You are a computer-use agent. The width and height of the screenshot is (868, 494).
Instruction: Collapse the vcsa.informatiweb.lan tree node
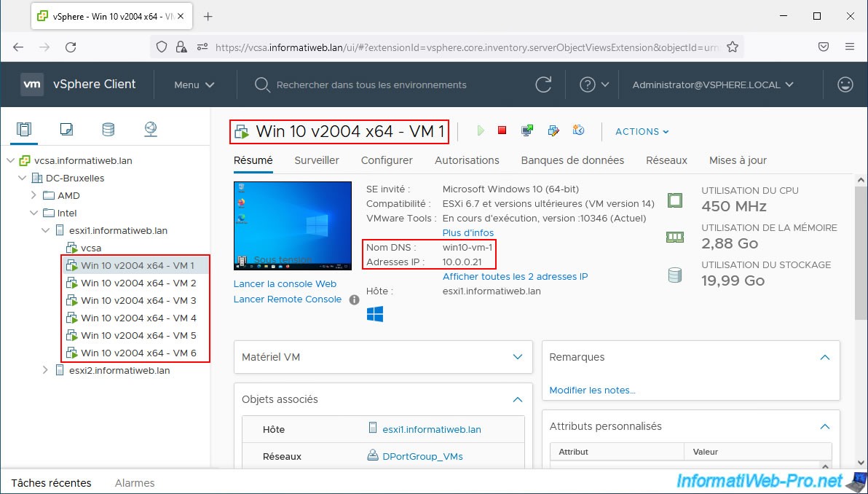[10, 160]
